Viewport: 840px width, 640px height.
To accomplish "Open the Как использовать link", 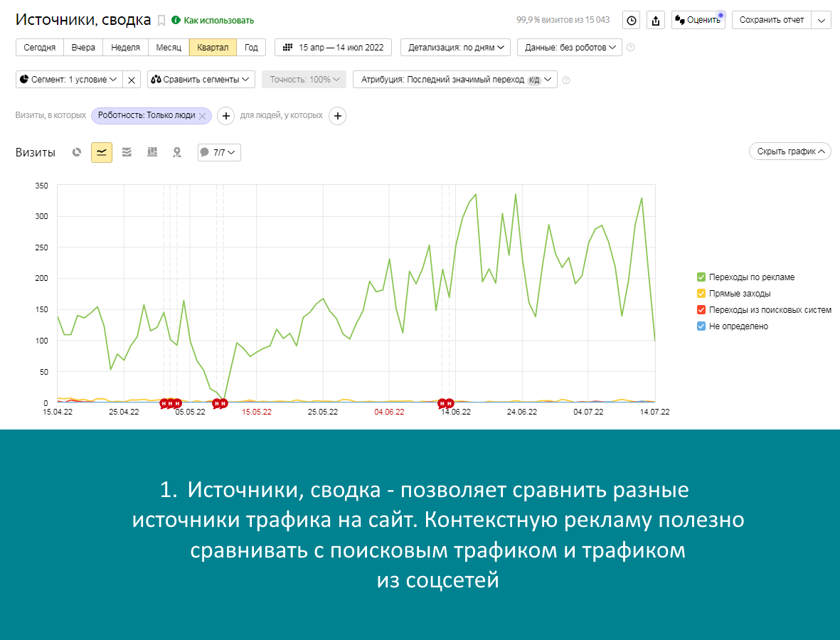I will click(x=216, y=21).
